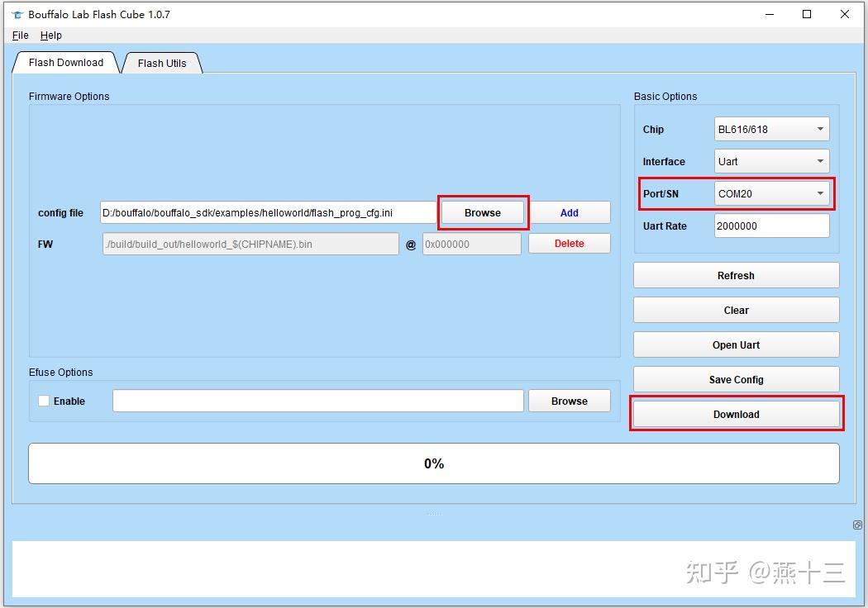Start the firmware Download

pos(736,414)
